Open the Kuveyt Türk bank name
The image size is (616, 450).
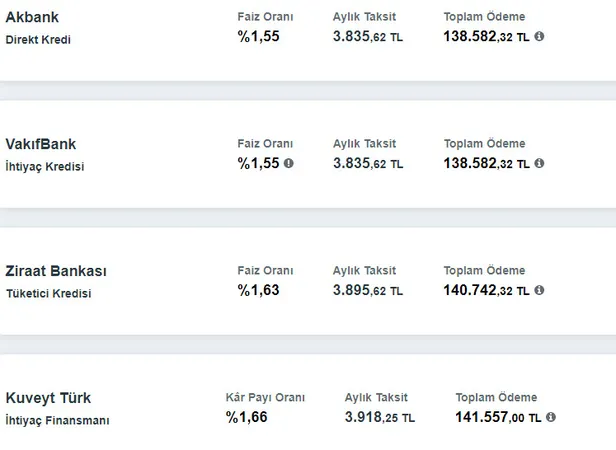click(50, 398)
